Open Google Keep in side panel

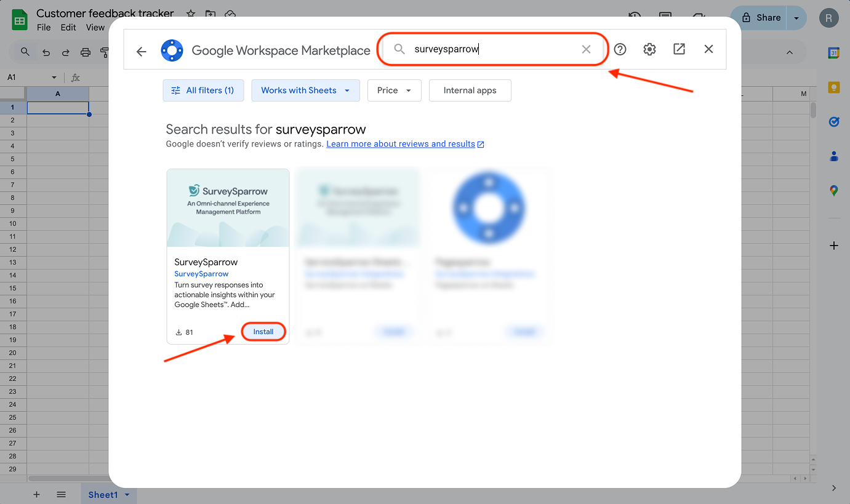834,87
